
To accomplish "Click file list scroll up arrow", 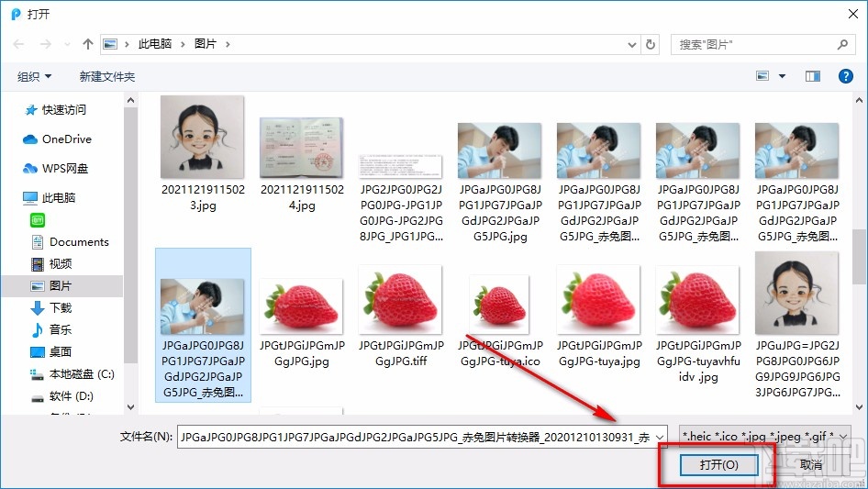I will tap(860, 100).
